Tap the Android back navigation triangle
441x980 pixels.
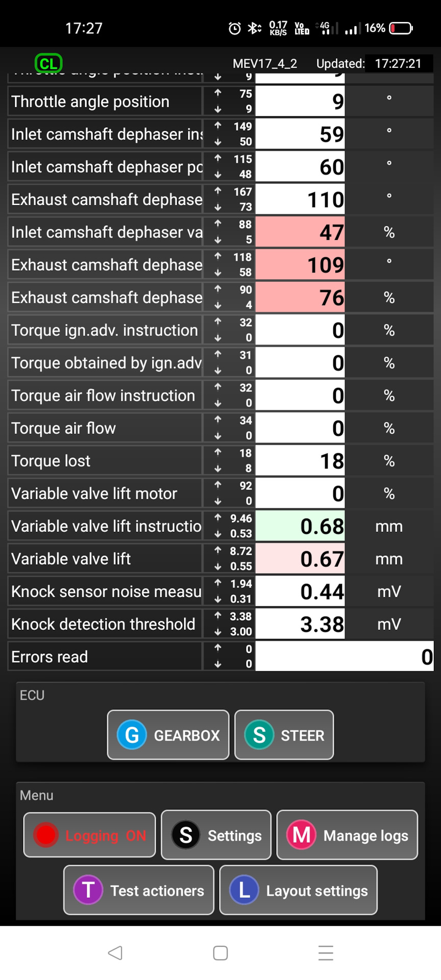click(115, 952)
